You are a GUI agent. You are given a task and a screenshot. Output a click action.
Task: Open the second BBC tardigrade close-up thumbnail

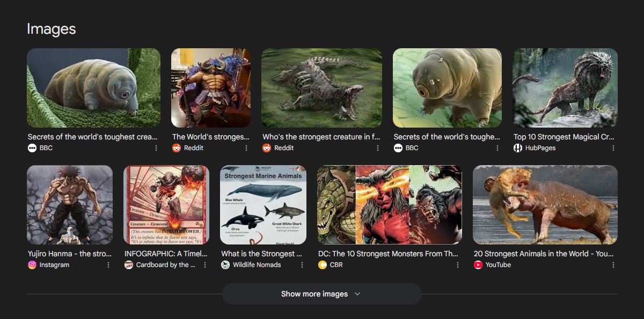(447, 87)
